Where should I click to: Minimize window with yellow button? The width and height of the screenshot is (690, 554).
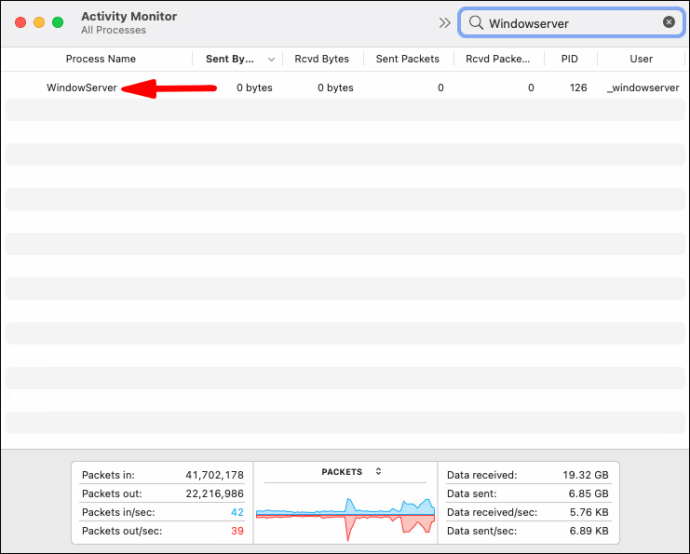39,22
